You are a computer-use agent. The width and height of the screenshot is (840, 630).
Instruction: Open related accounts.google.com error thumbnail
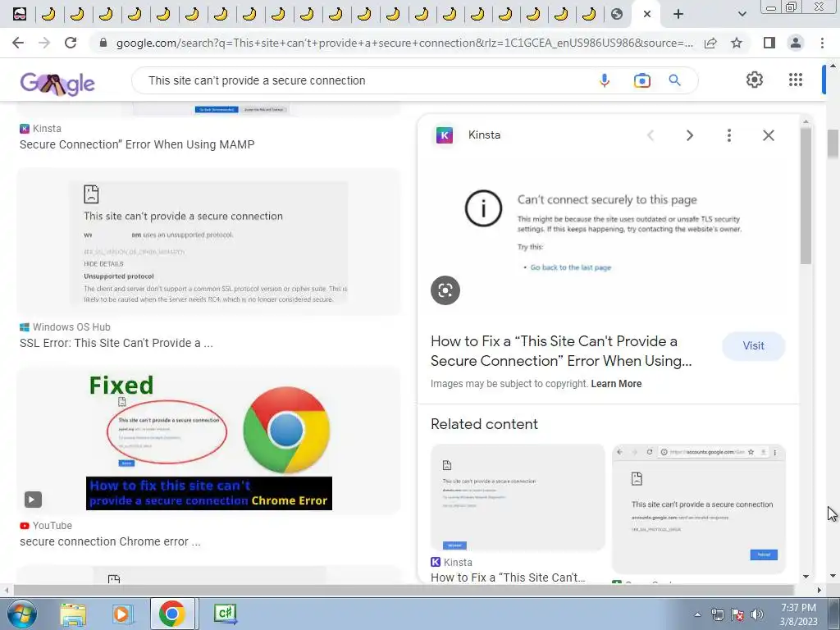click(699, 509)
